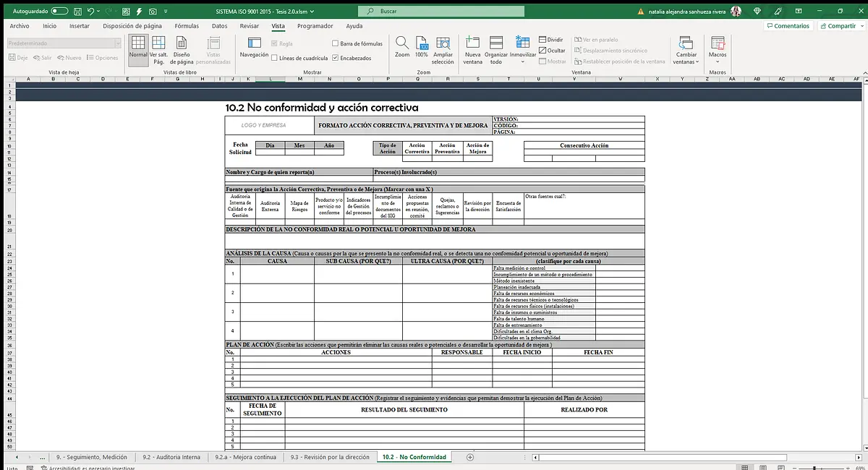This screenshot has width=868, height=470.
Task: Set zoom to 100%
Action: 422,47
